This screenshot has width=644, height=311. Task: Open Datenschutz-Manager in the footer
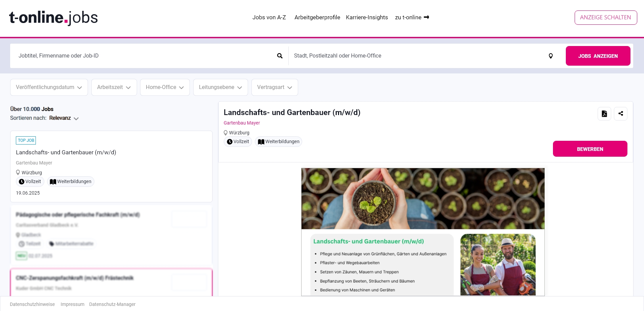112,304
